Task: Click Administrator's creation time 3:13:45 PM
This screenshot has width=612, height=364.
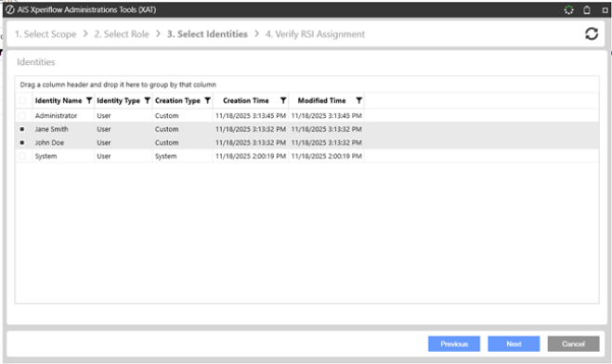Action: [x=251, y=115]
